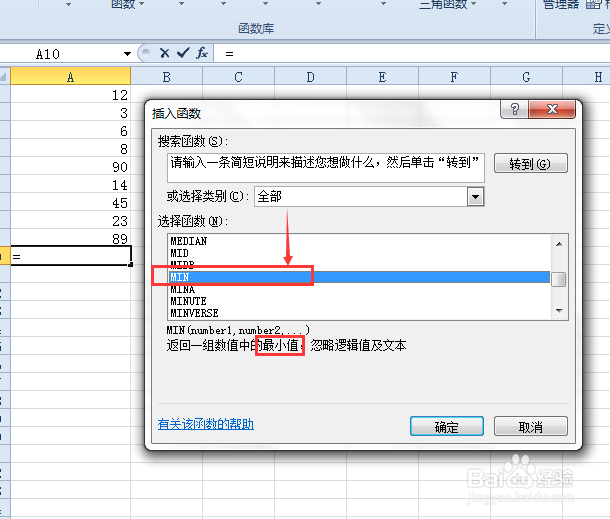This screenshot has width=610, height=519.
Task: Click the function list scroll up arrow
Action: (559, 244)
